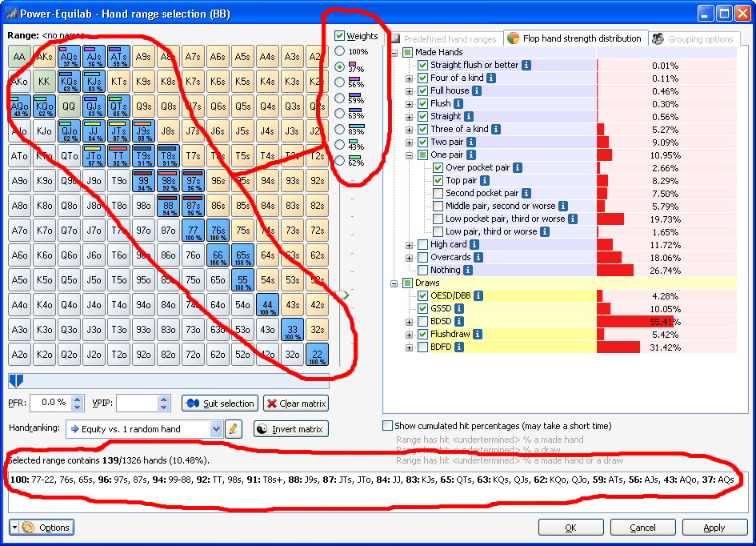Select the 83% weight radio button
This screenshot has width=756, height=546.
coord(340,129)
